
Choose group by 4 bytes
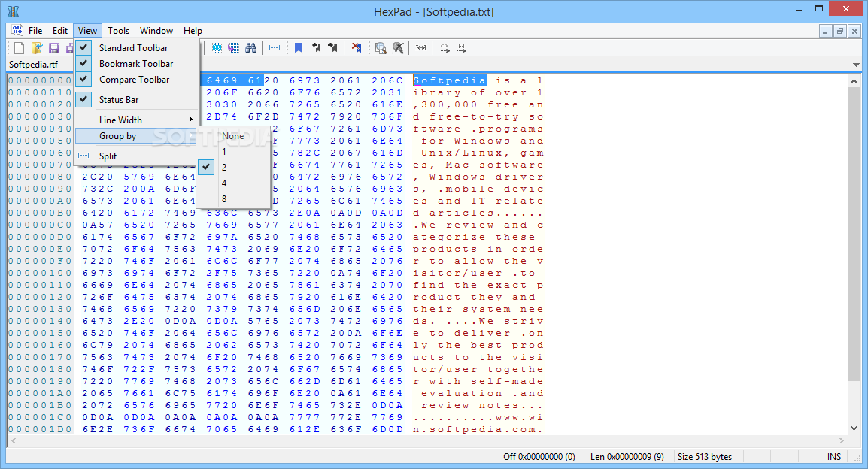[234, 183]
